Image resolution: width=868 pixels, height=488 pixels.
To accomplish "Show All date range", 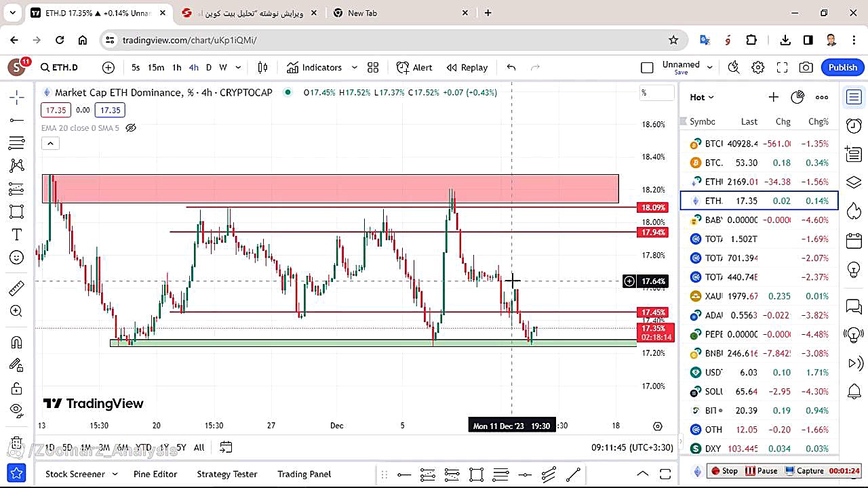I will pyautogui.click(x=199, y=447).
